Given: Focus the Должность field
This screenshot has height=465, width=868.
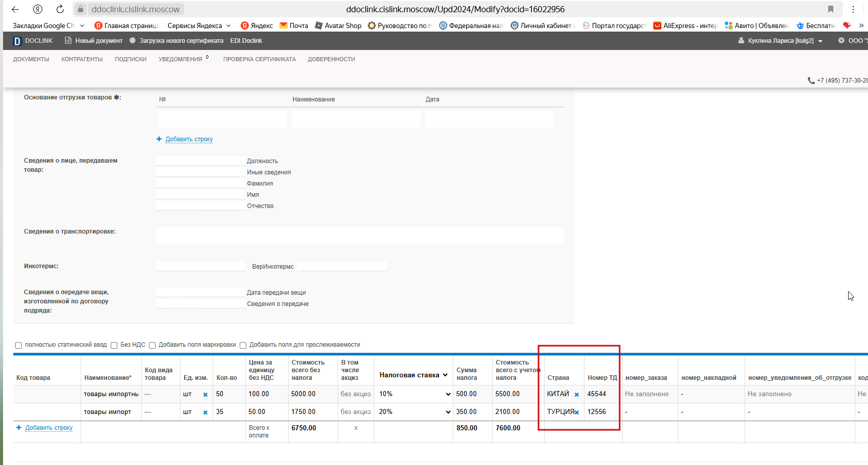Looking at the screenshot, I should [200, 161].
